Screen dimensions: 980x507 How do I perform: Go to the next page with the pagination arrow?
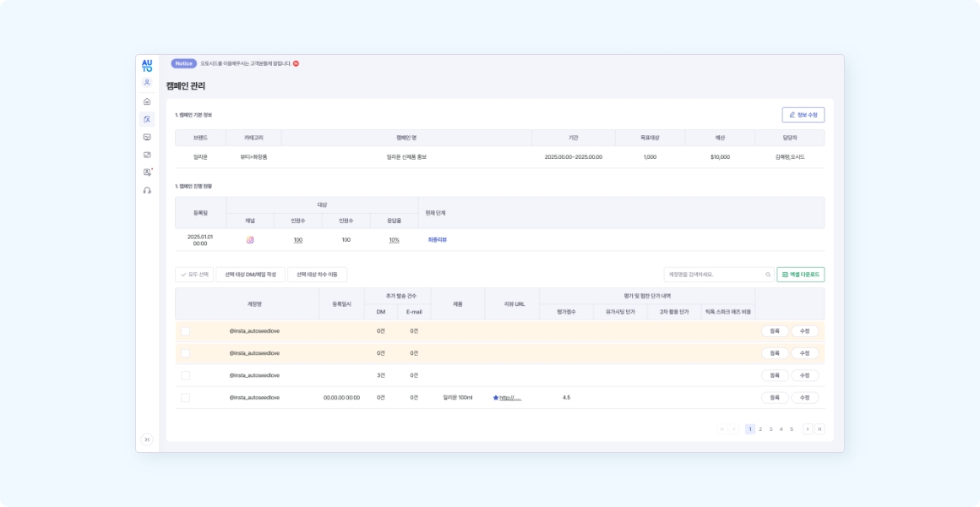[x=808, y=429]
